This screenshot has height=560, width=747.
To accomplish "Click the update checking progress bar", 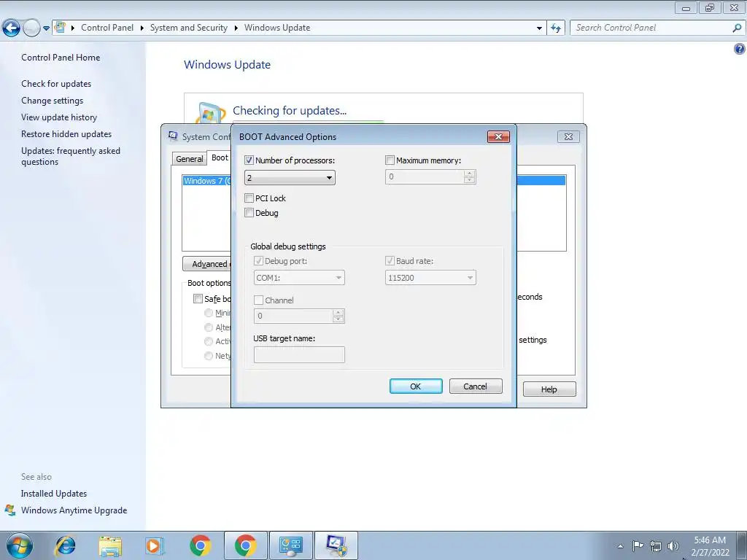I will pos(309,122).
